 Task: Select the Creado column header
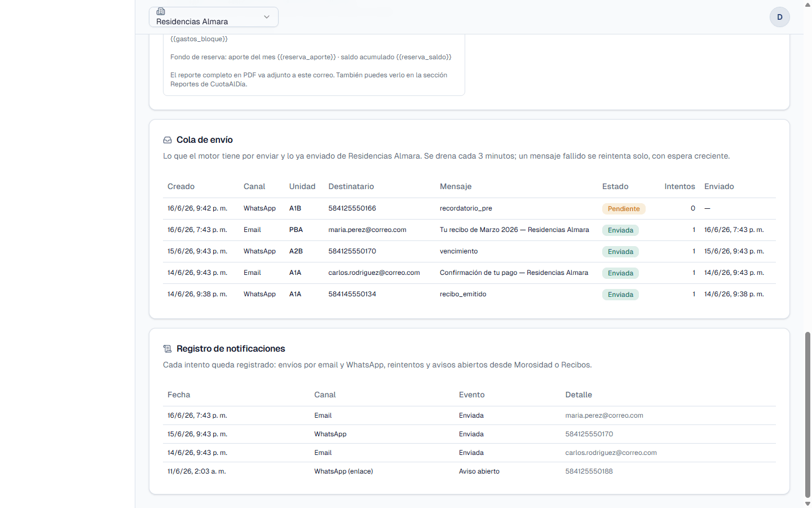pyautogui.click(x=181, y=186)
